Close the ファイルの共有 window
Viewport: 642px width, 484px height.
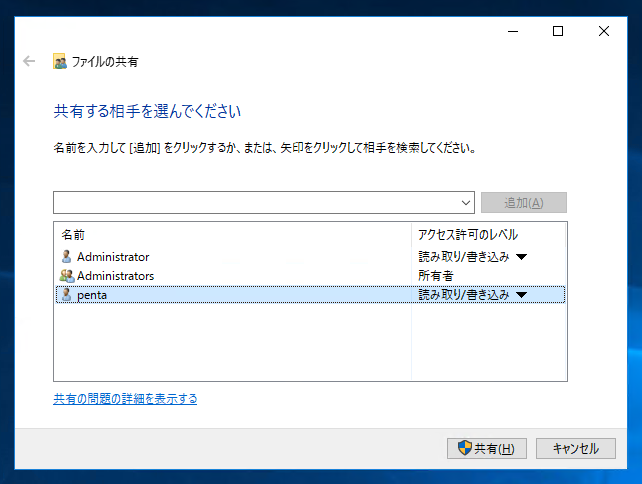604,32
